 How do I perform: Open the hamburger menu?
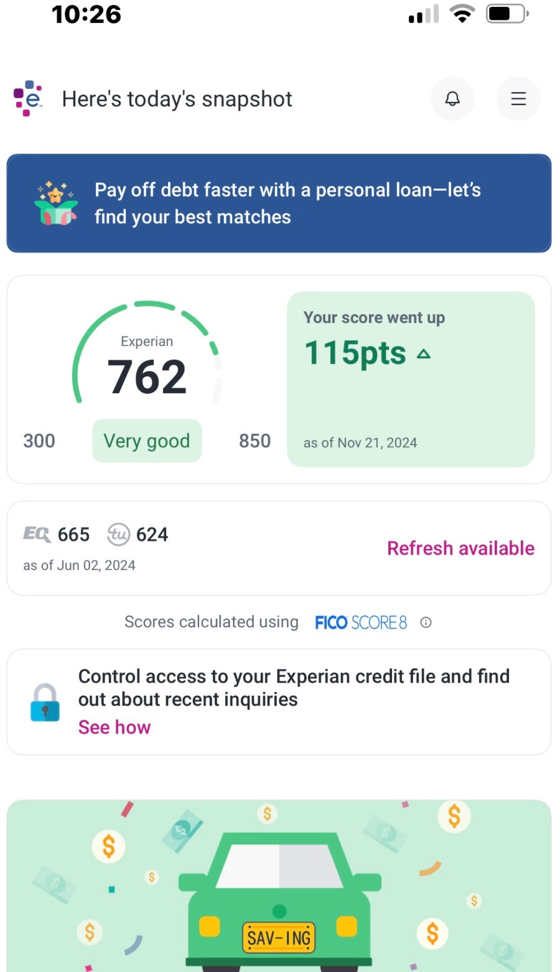coord(518,98)
